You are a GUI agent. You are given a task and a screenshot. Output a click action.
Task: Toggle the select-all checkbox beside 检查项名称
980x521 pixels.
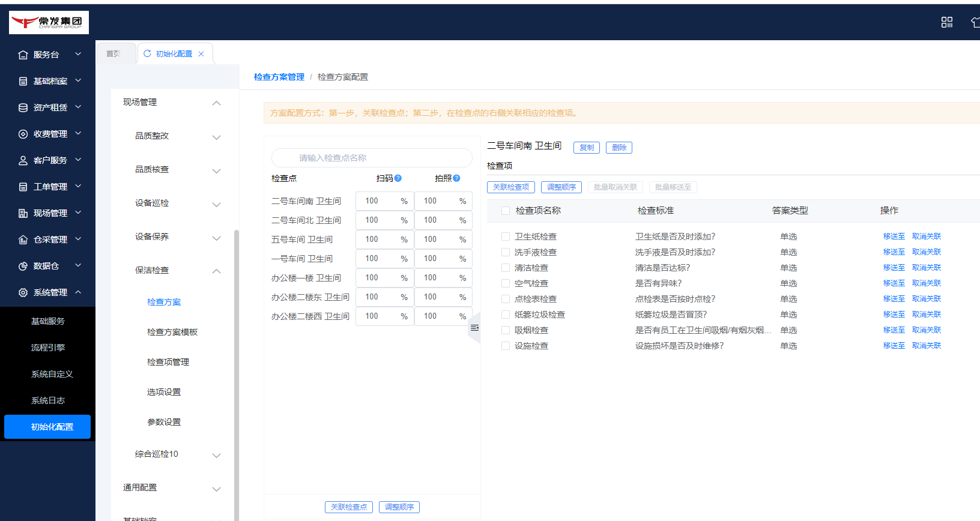click(506, 211)
